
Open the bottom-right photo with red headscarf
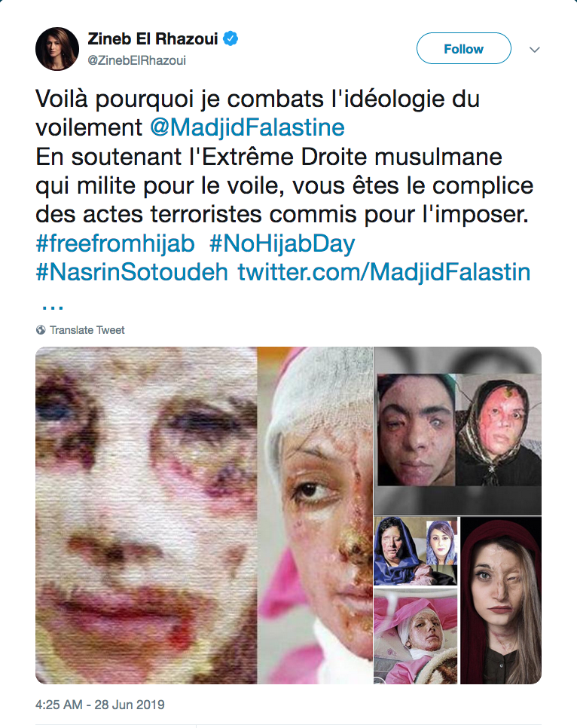tap(501, 601)
